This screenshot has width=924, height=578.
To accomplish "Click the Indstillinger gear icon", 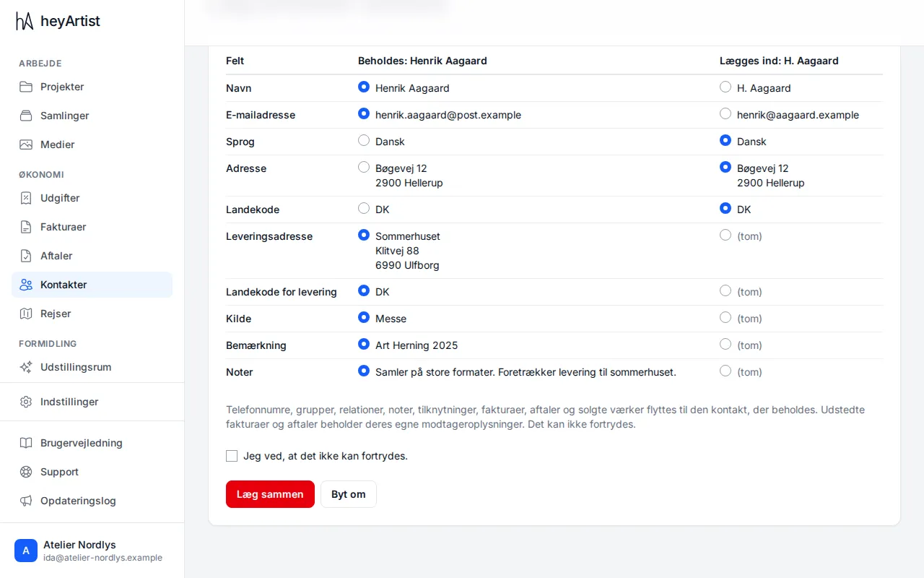I will 26,402.
